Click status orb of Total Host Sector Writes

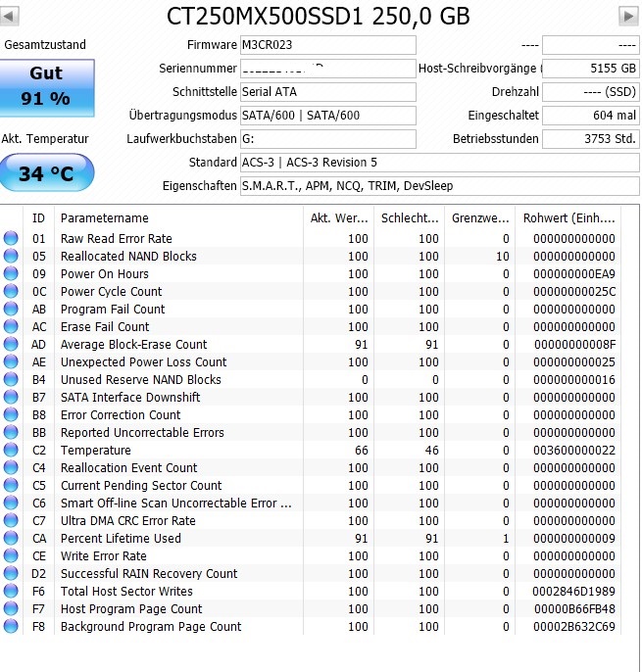coord(11,591)
